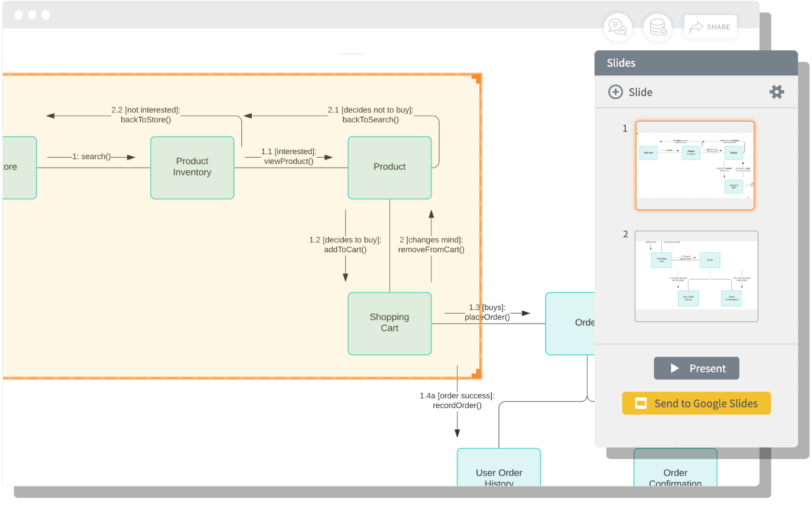Select slide 2 thumbnail
Image resolution: width=812 pixels, height=515 pixels.
697,276
